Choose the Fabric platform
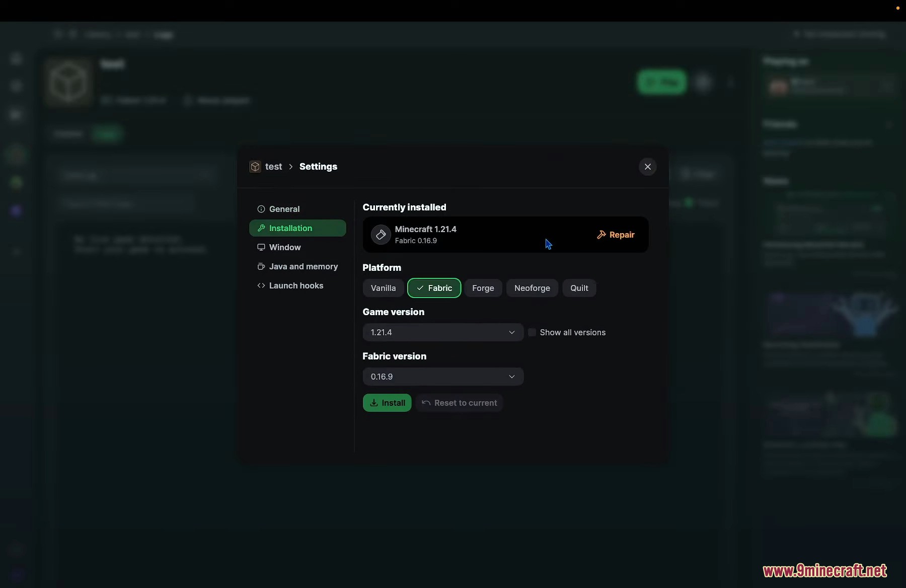906x588 pixels. pos(434,288)
